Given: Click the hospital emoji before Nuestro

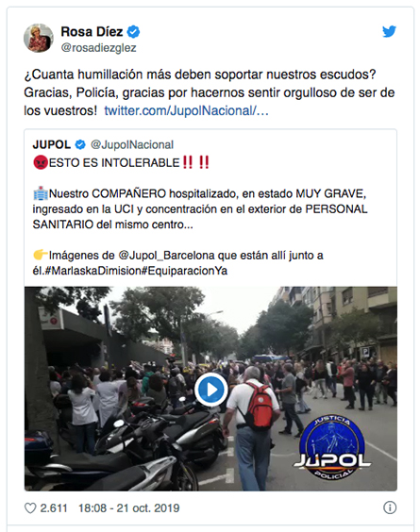Looking at the screenshot, I should (41, 193).
